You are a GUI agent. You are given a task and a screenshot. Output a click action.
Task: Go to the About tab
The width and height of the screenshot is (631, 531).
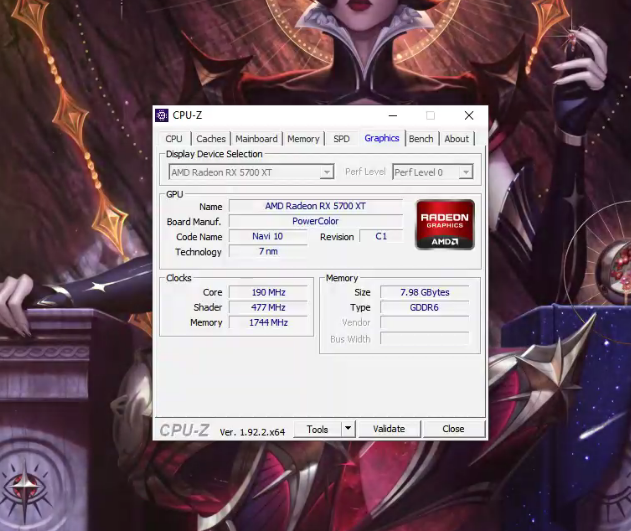pyautogui.click(x=456, y=139)
